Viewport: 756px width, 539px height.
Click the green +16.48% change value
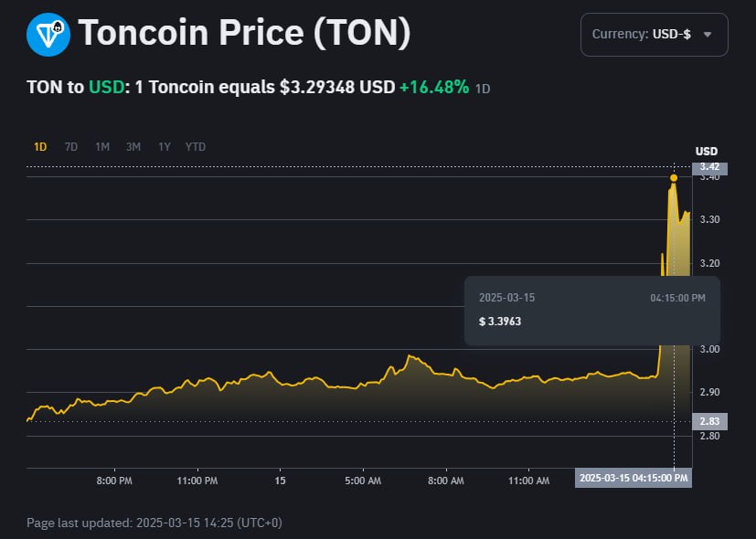(434, 88)
